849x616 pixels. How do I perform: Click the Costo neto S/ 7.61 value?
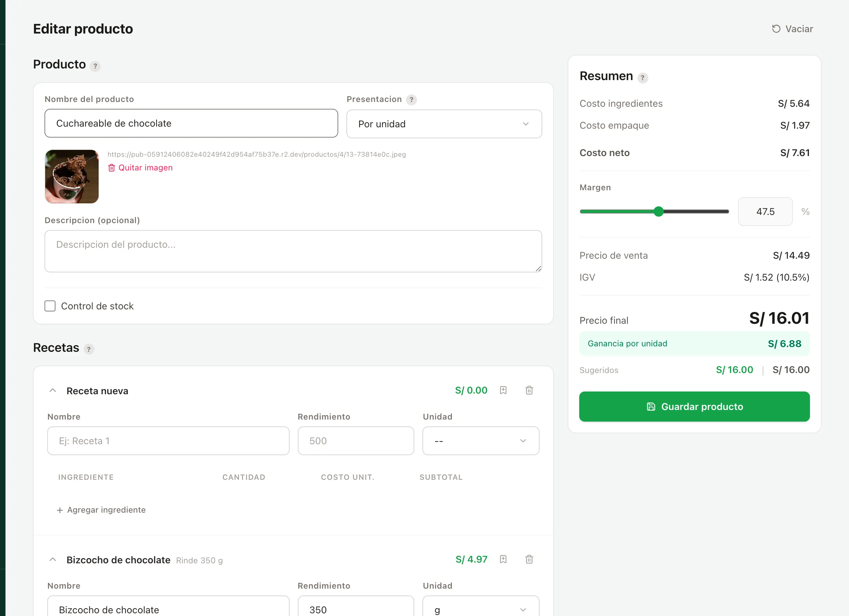click(795, 153)
